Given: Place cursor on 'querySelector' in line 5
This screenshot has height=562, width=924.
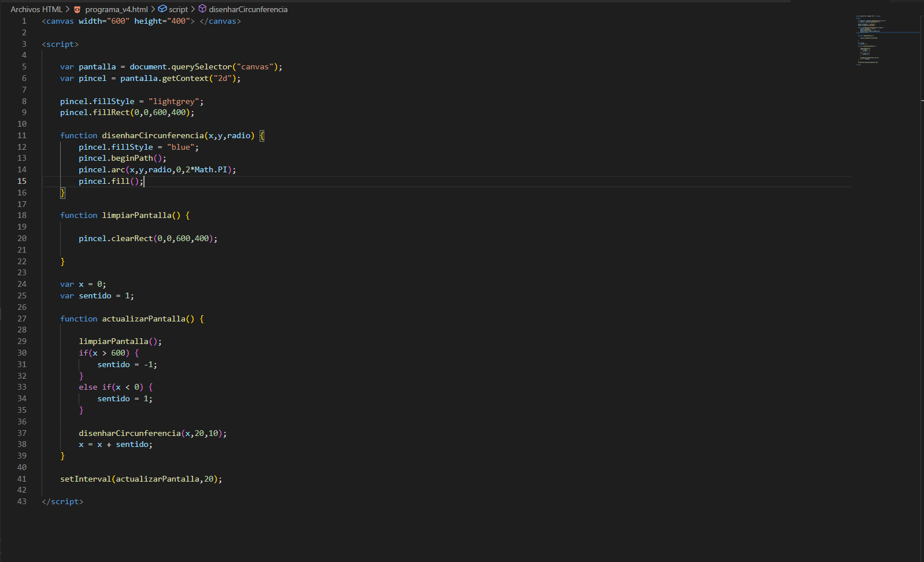Looking at the screenshot, I should [x=201, y=66].
